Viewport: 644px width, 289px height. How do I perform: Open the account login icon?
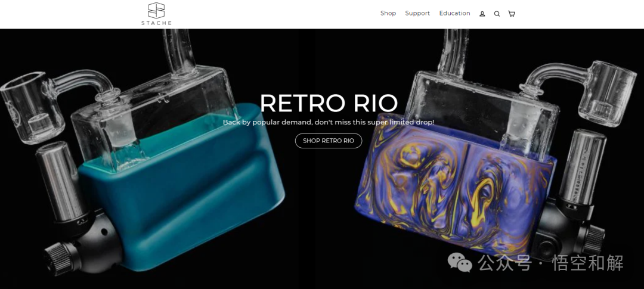pyautogui.click(x=482, y=14)
